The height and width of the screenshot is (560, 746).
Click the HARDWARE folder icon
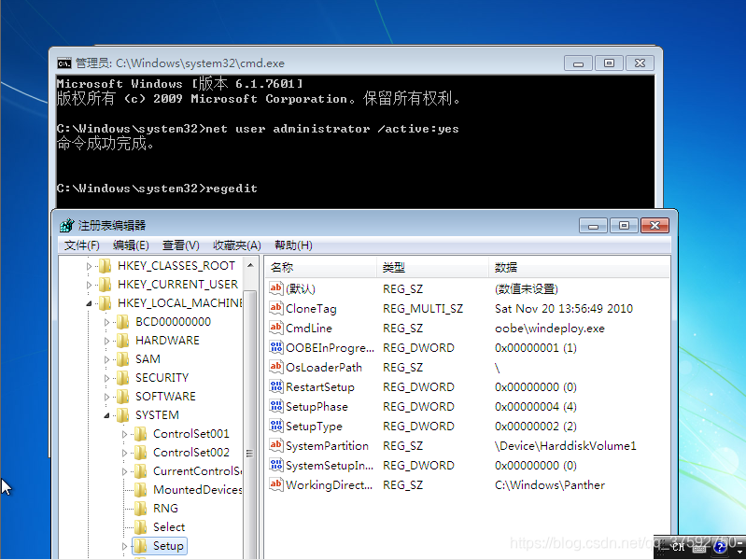coord(122,340)
